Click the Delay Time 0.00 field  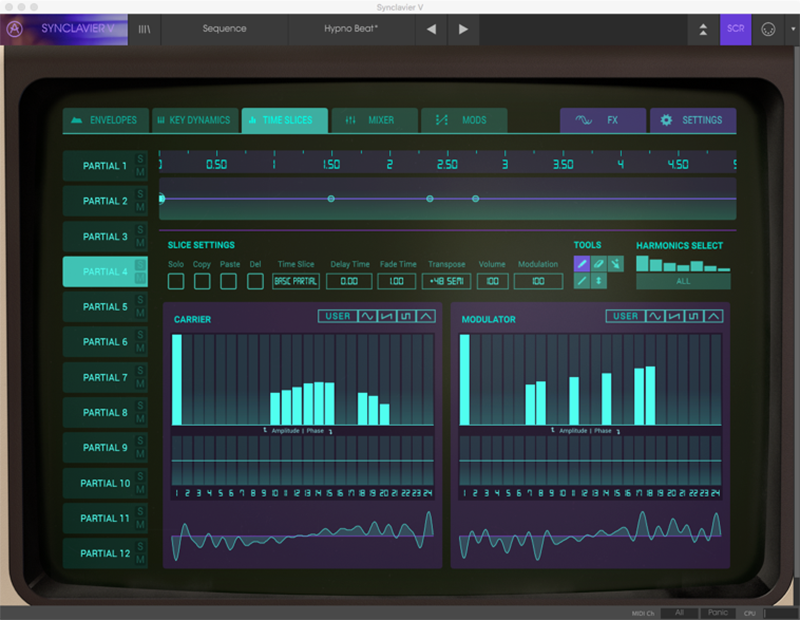349,281
